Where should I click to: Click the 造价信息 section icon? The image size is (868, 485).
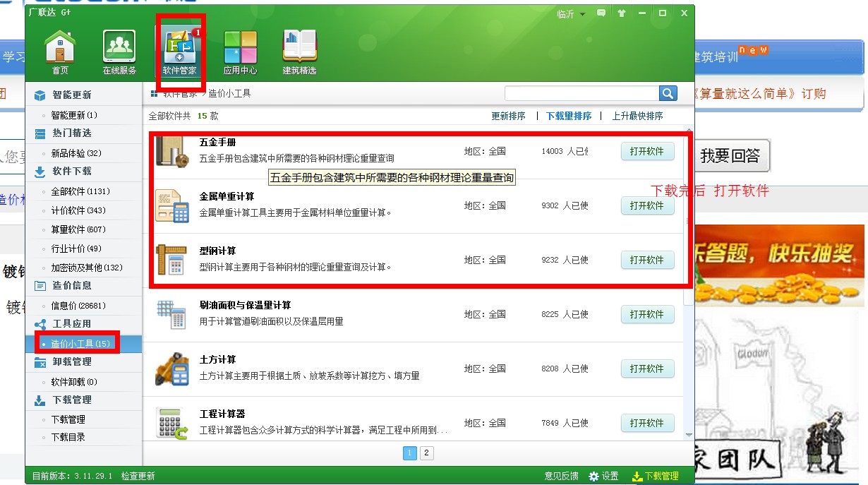point(40,286)
